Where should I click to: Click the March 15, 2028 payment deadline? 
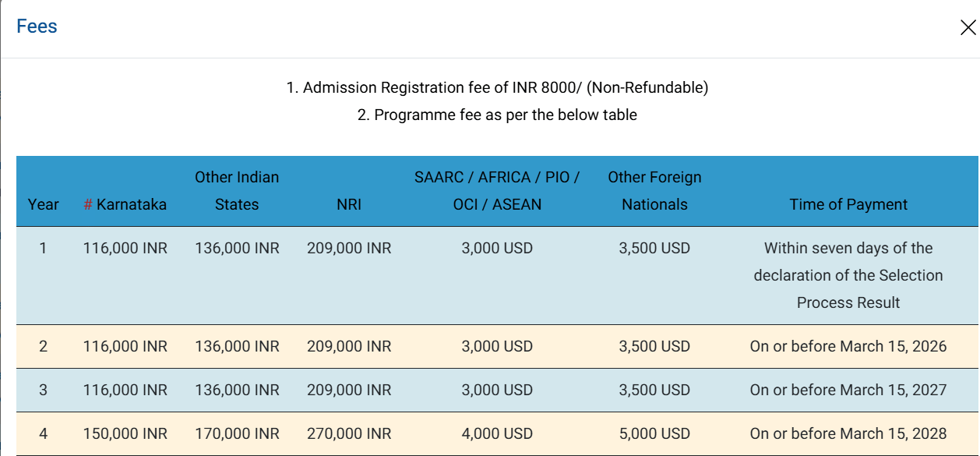(x=848, y=434)
